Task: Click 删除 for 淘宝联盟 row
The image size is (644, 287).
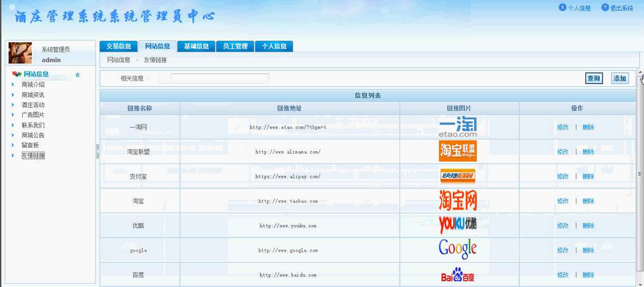Action: coord(588,152)
